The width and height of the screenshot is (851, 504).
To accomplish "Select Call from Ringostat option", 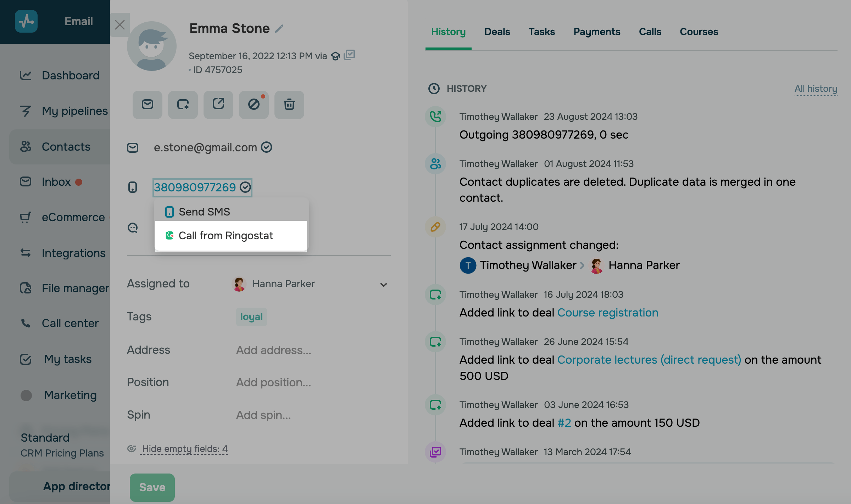I will point(226,236).
